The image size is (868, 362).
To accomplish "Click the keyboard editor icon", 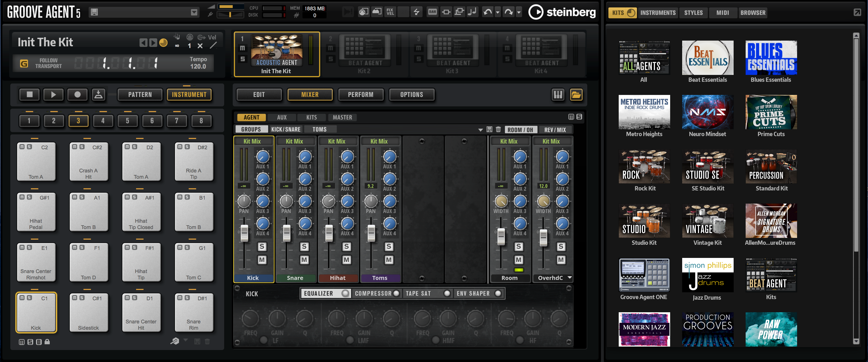I will click(x=558, y=95).
